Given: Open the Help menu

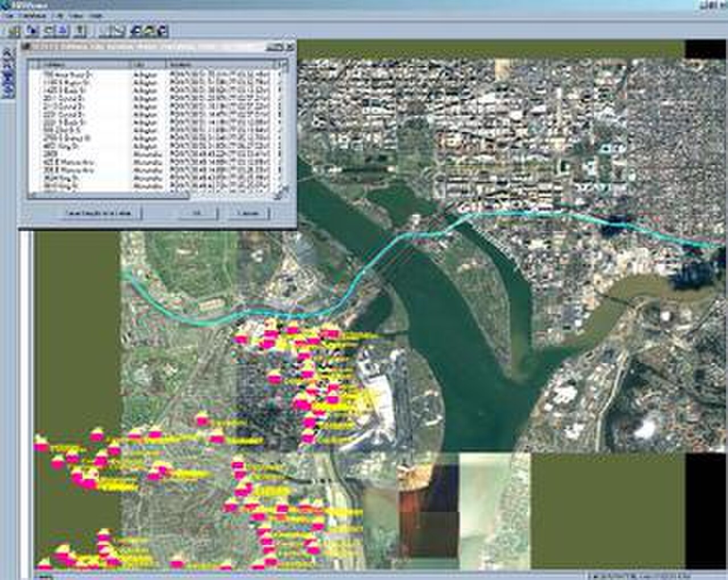Looking at the screenshot, I should pyautogui.click(x=96, y=16).
